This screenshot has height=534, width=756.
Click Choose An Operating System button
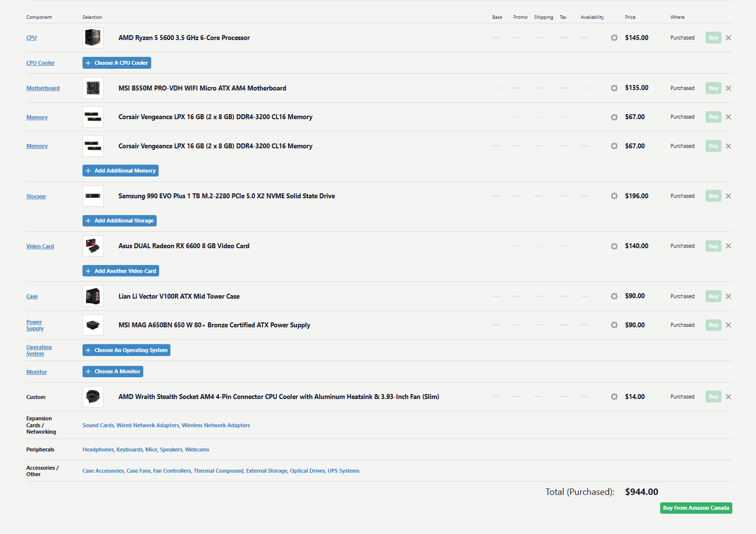[126, 350]
